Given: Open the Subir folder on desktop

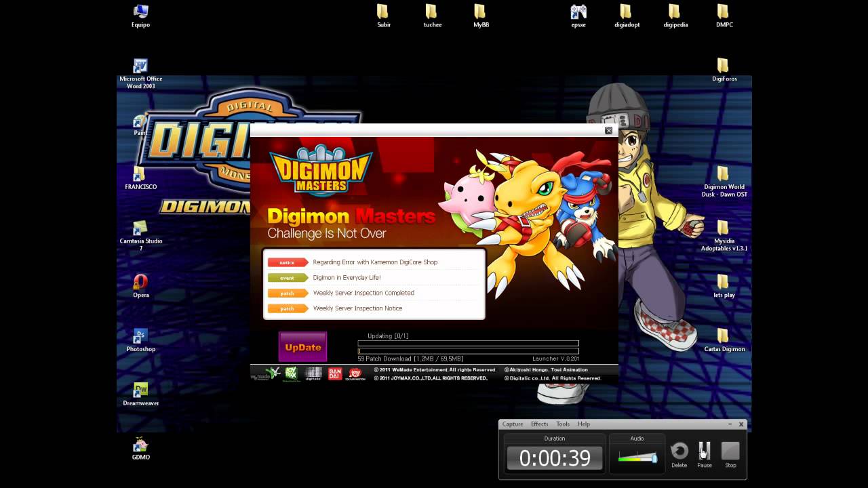Looking at the screenshot, I should coord(383,16).
